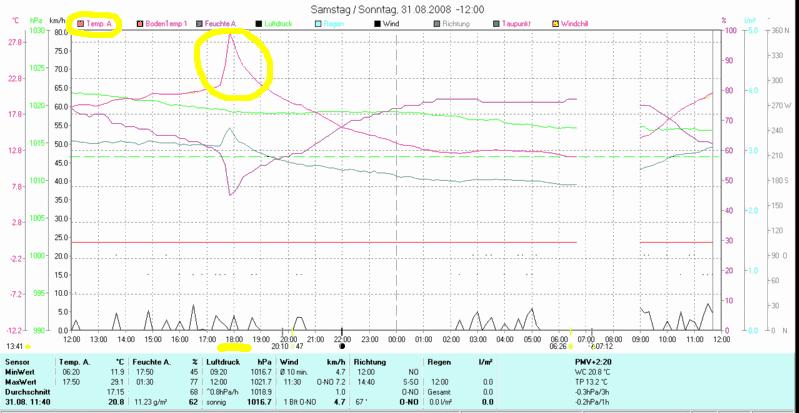The height and width of the screenshot is (413, 799).
Task: Click the Wind legend color box
Action: (x=378, y=22)
